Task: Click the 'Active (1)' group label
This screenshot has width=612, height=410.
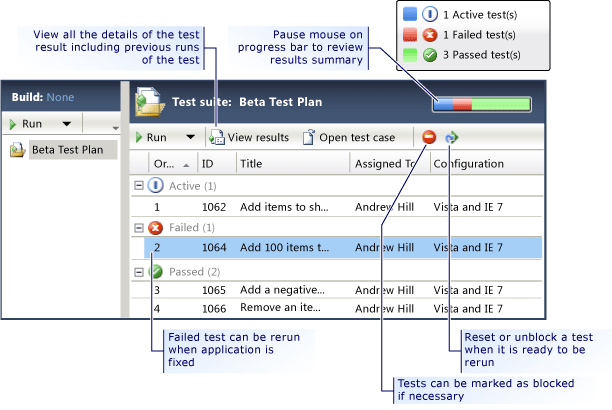Action: pos(193,186)
